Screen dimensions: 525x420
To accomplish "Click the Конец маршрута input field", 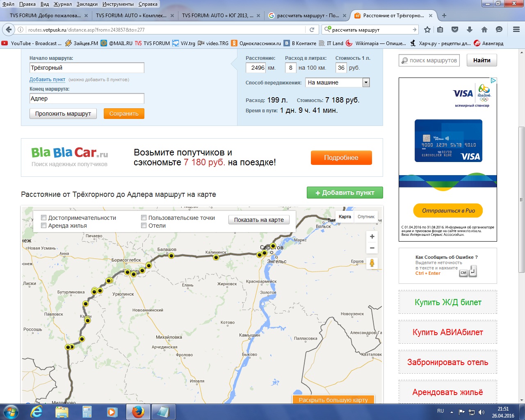I will coord(87,98).
